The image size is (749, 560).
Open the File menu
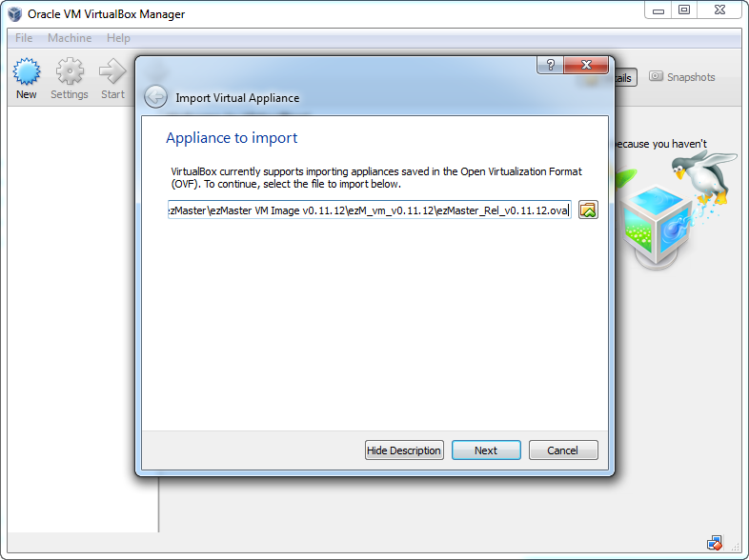(x=24, y=38)
